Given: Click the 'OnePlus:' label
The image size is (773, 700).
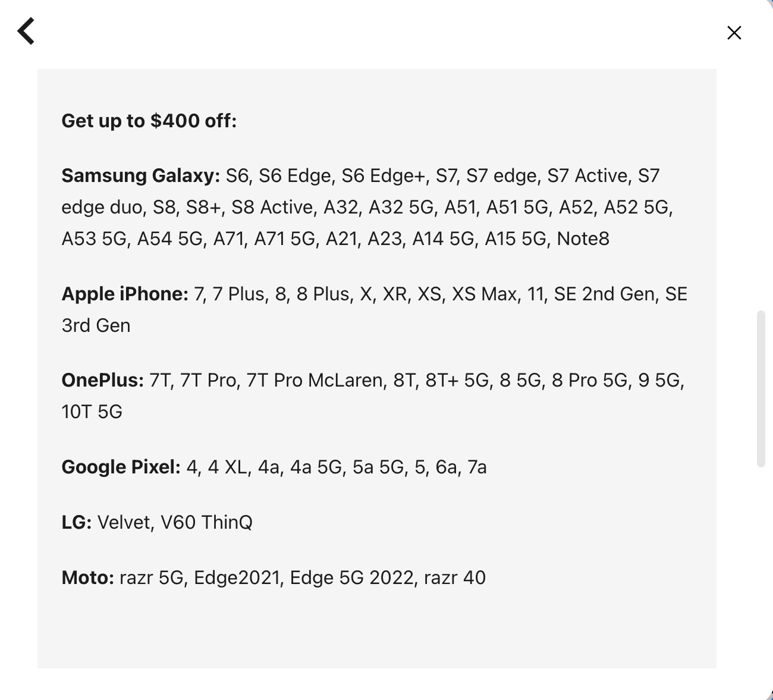Looking at the screenshot, I should [x=103, y=380].
